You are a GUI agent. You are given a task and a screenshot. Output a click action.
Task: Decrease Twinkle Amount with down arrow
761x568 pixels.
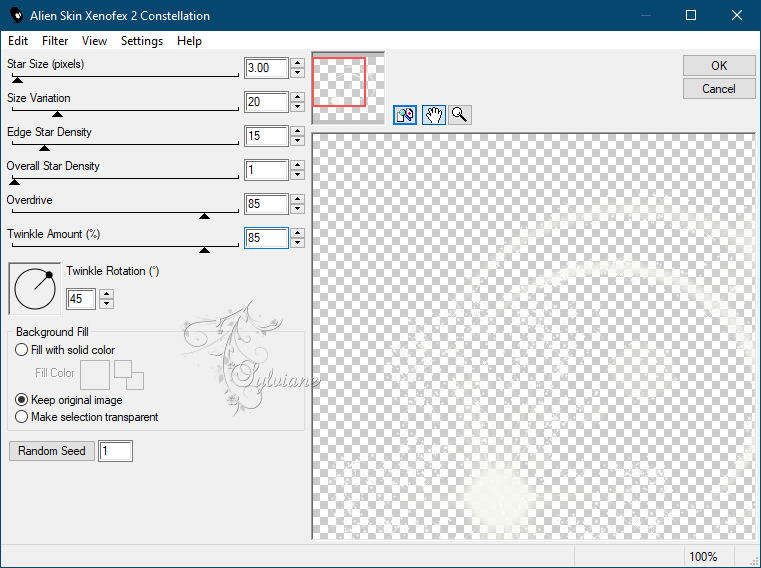[x=298, y=243]
